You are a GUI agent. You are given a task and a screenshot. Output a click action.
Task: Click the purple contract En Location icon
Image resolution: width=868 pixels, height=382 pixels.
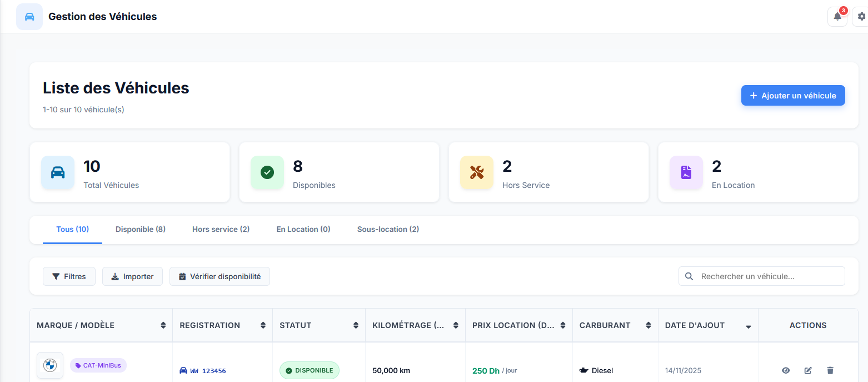686,172
